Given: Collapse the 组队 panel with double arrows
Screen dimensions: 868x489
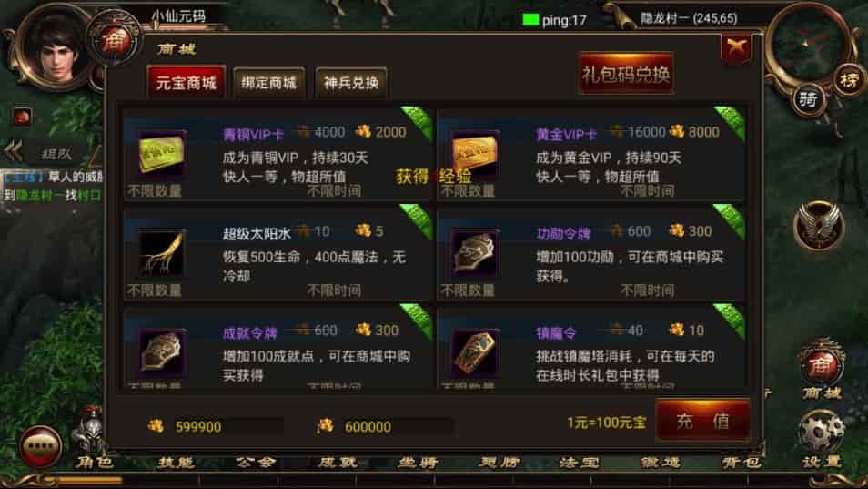Looking at the screenshot, I should [14, 150].
